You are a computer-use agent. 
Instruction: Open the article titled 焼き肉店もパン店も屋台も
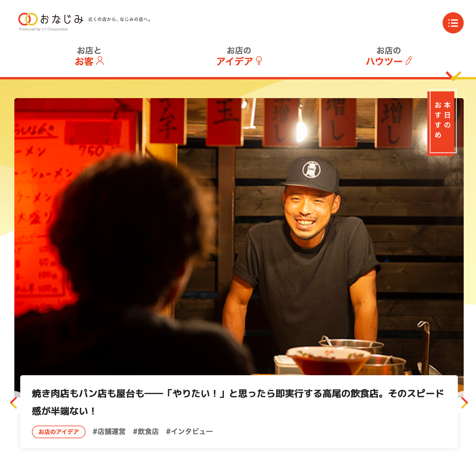click(238, 402)
